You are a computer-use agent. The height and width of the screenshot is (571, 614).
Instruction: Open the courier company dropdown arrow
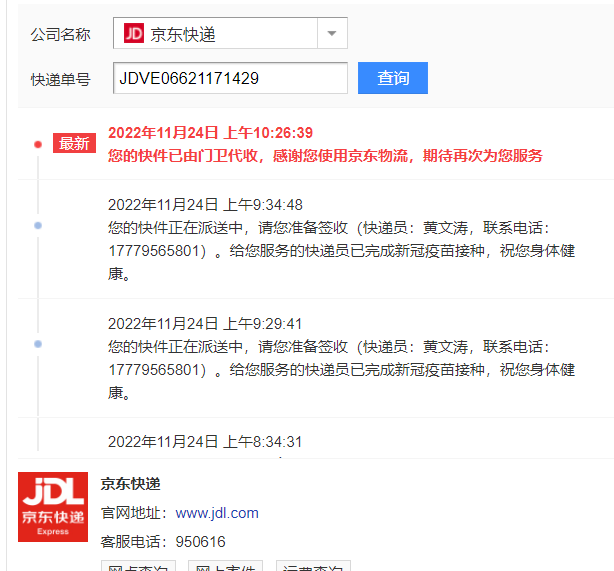[332, 33]
